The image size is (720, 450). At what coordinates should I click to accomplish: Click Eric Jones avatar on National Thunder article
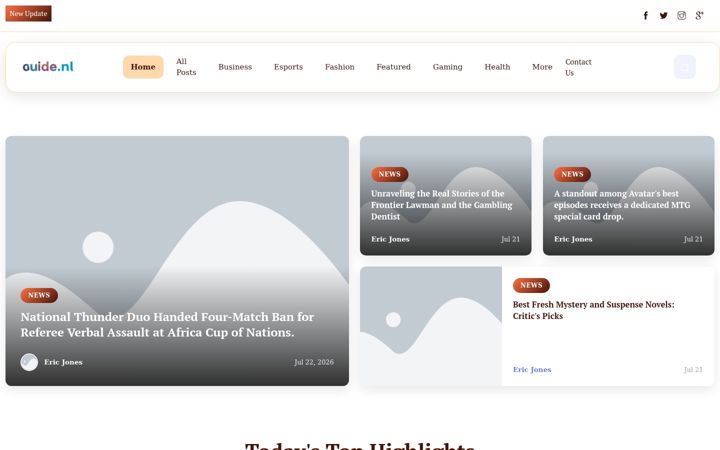(x=29, y=362)
